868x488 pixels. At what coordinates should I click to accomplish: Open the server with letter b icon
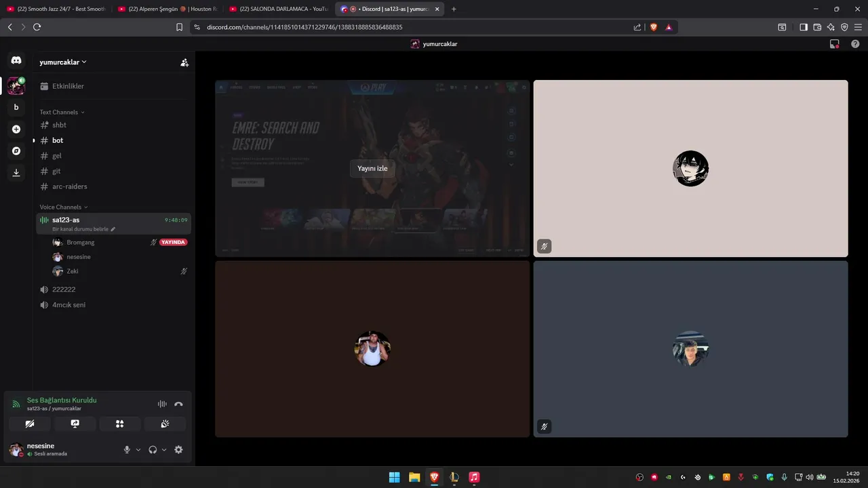16,107
